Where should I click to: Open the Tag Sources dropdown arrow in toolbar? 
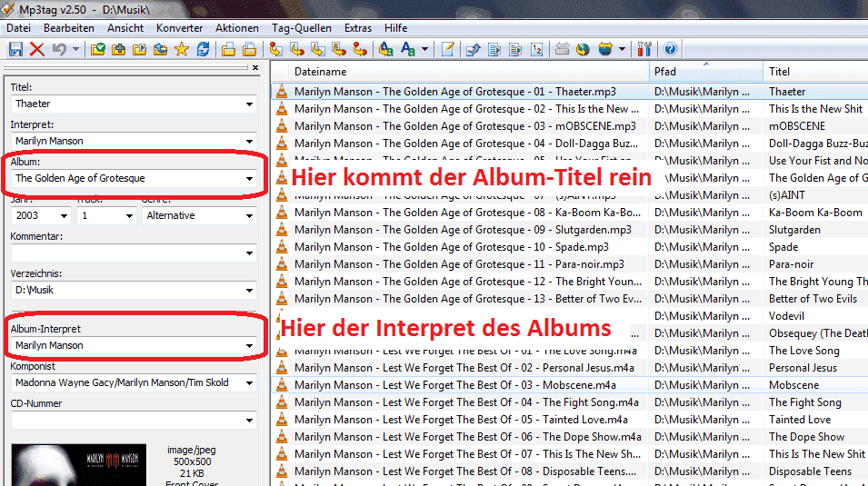point(623,49)
